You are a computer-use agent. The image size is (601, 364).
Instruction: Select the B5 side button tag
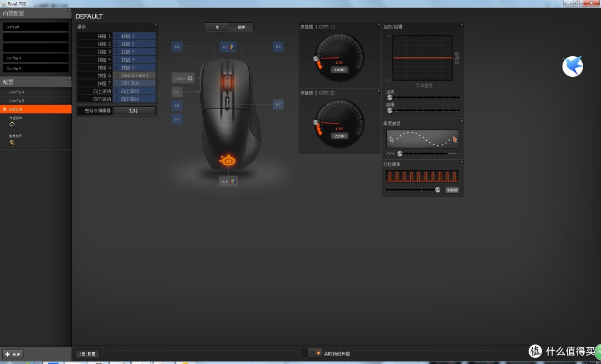point(177,105)
